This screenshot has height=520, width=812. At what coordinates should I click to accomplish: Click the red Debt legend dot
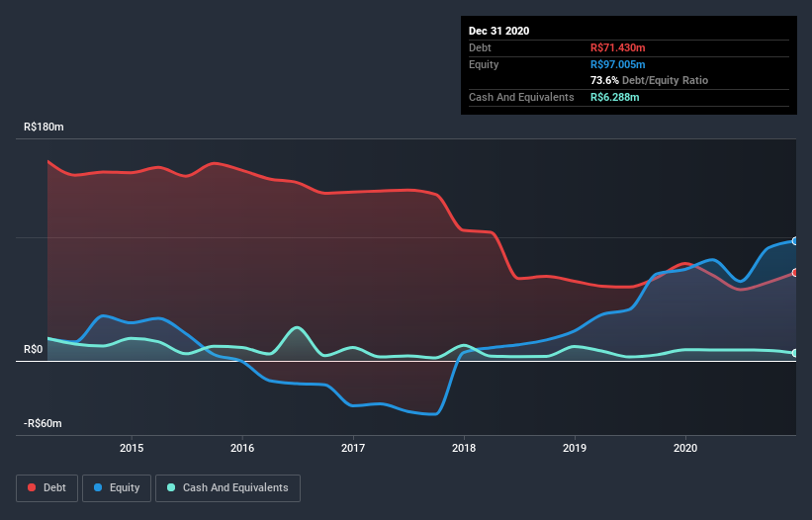click(32, 487)
